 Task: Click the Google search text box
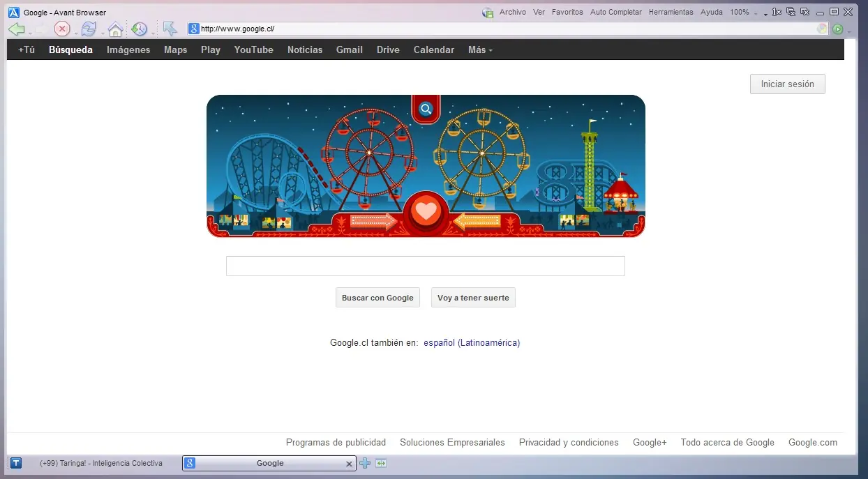coord(426,266)
